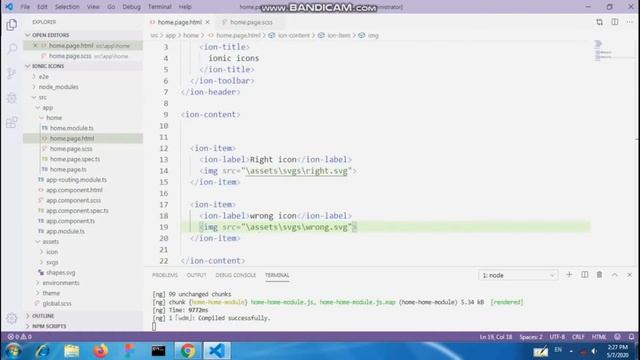Open the Debug view in activity bar
The height and width of the screenshot is (360, 640).
(12, 98)
